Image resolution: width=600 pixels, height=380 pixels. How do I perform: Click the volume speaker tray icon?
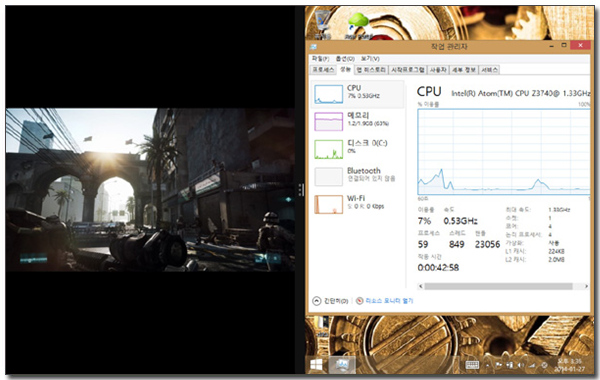(x=520, y=365)
